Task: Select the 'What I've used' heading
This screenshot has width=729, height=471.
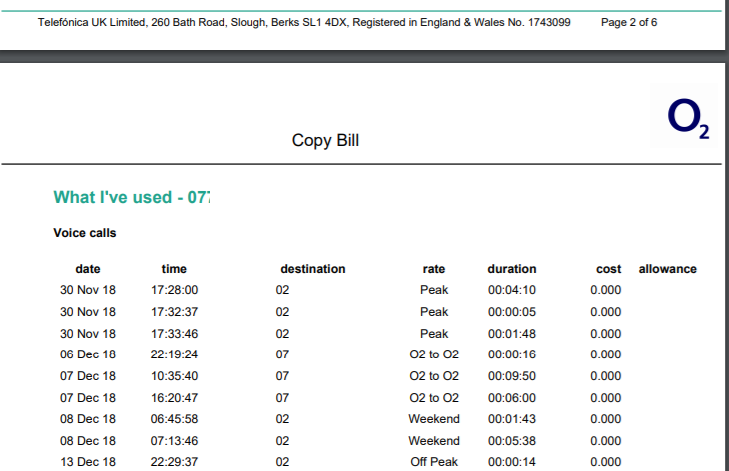Action: 131,197
